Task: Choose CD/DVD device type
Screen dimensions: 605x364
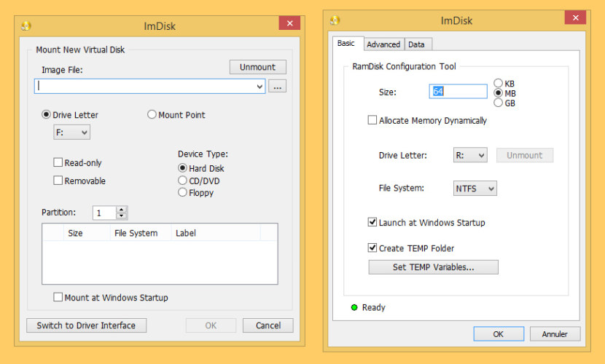Action: click(182, 181)
